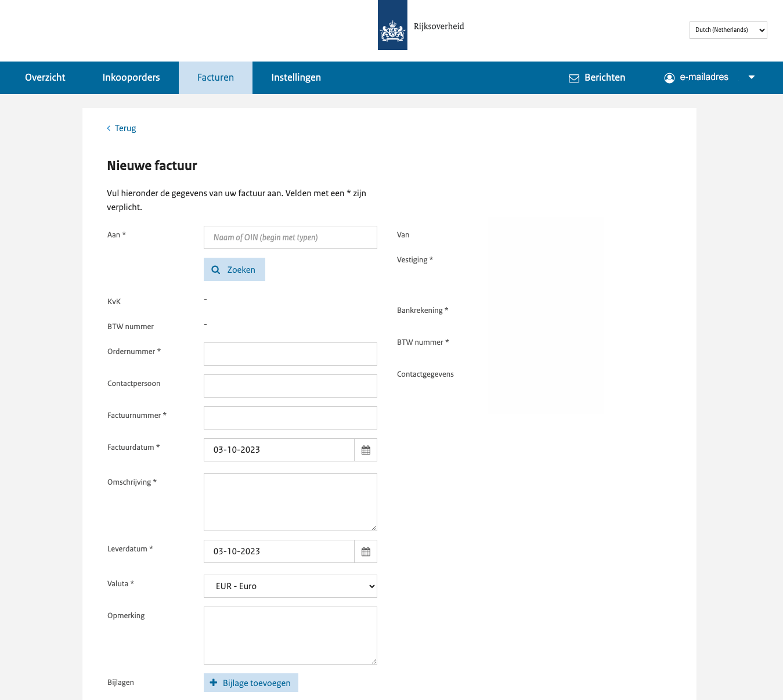Click the back chevron beside Terug

click(109, 128)
